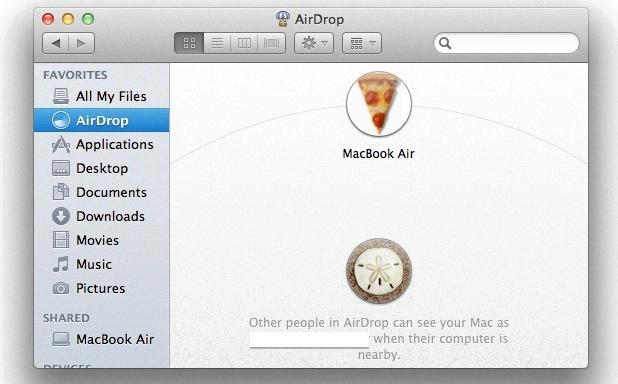The width and height of the screenshot is (618, 384).
Task: Open the item arrangement dropdown
Action: point(362,43)
